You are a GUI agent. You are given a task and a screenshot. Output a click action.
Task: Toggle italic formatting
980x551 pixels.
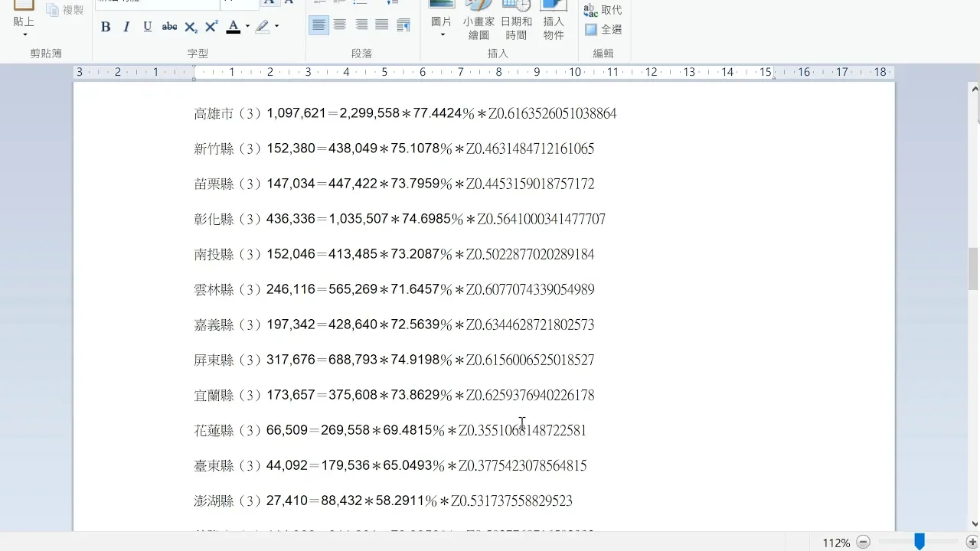click(x=126, y=27)
